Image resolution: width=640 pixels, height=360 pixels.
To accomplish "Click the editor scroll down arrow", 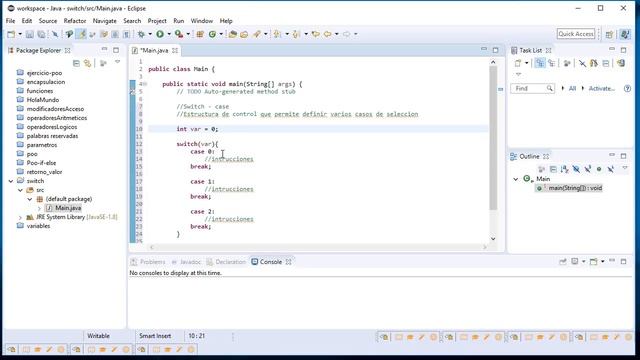I will coord(493,239).
